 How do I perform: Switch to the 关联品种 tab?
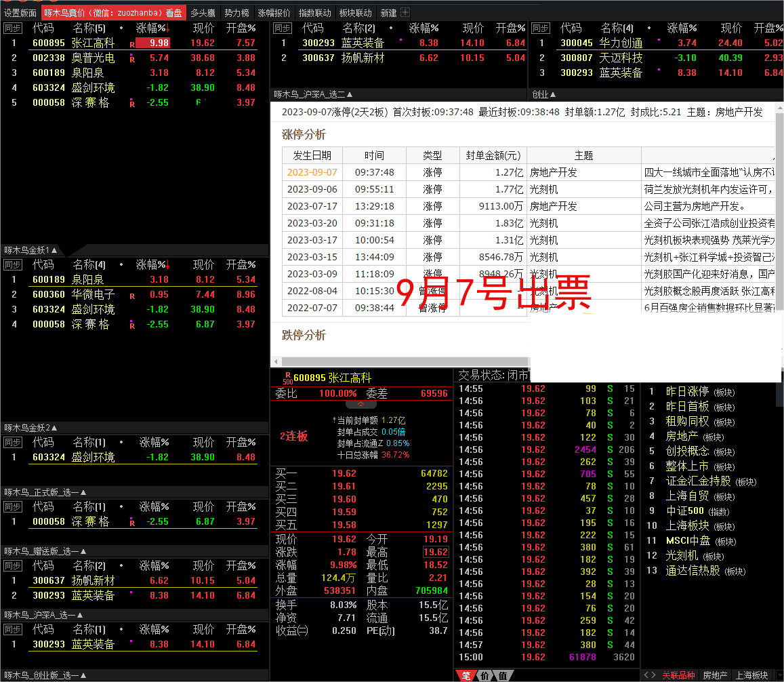point(680,675)
